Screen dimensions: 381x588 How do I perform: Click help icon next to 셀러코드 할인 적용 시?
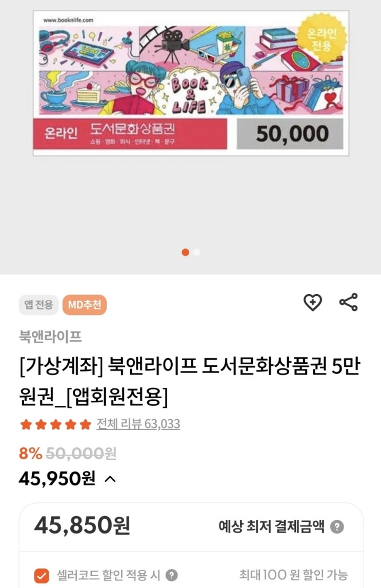click(x=172, y=575)
